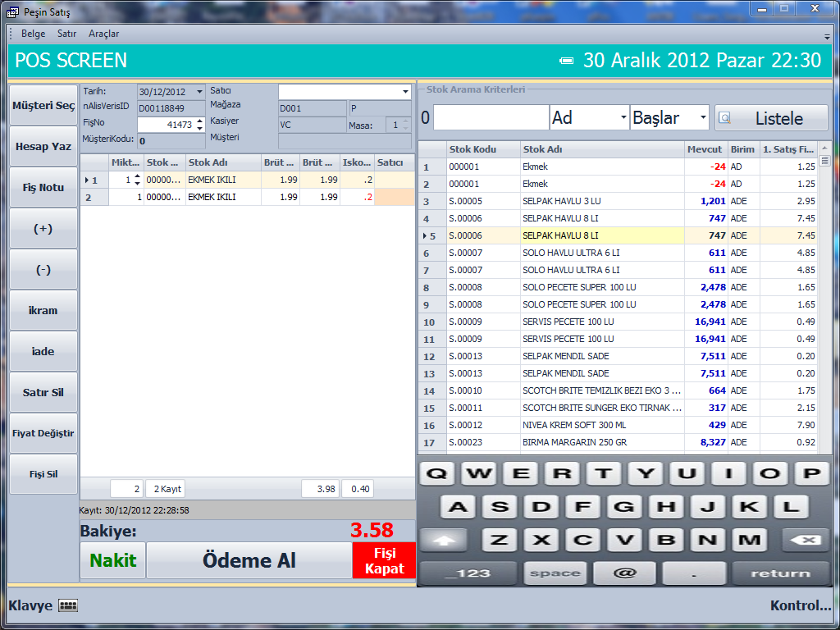Click the Peşin Satış window title icon
The image size is (840, 630).
(12, 12)
